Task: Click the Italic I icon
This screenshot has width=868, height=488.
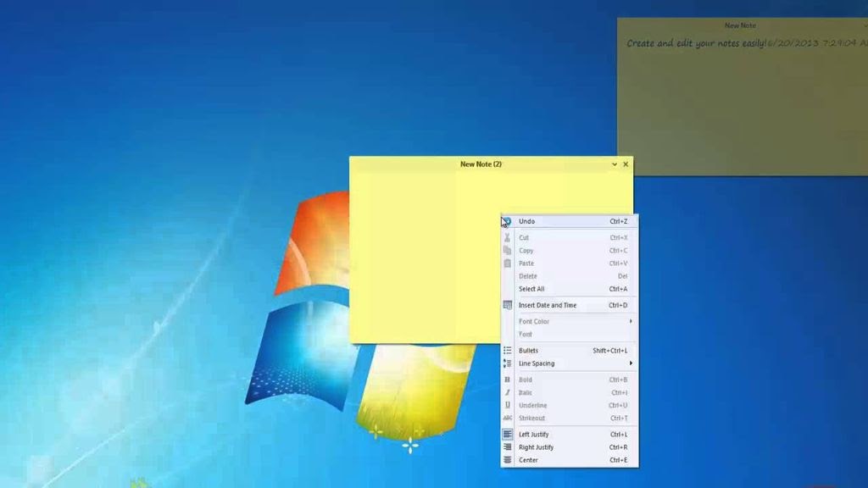Action: (x=507, y=392)
